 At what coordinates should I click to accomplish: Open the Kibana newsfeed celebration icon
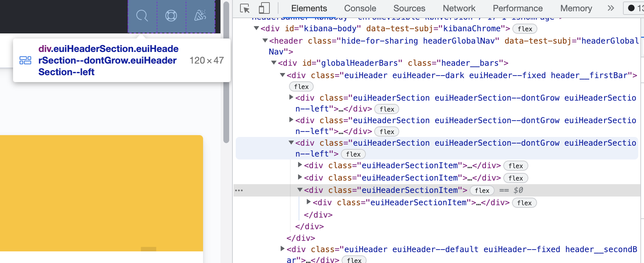coord(200,16)
